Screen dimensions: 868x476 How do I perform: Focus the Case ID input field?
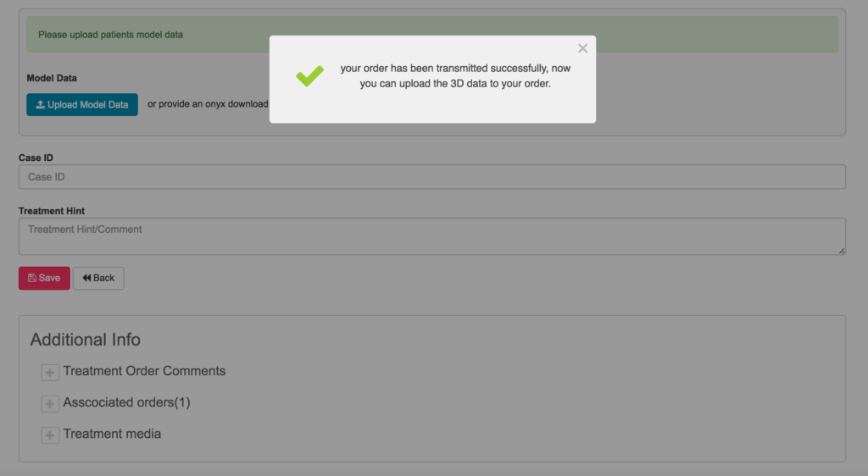(431, 177)
